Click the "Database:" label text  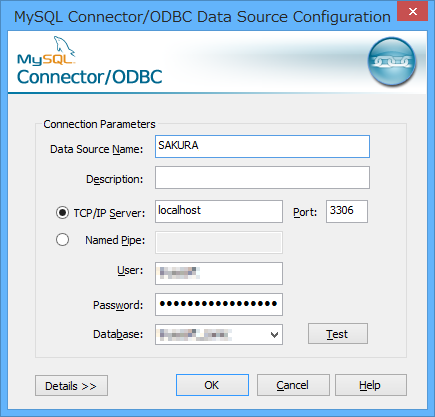click(x=118, y=334)
